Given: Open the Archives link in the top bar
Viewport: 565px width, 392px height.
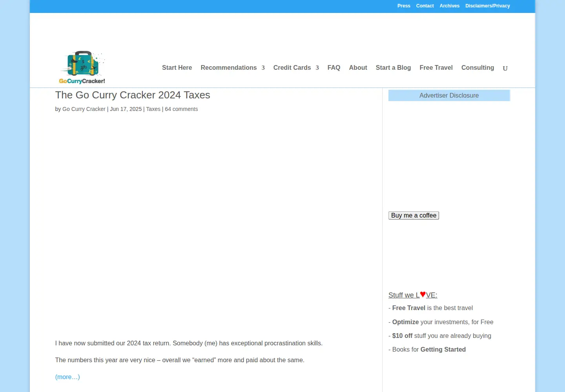Looking at the screenshot, I should coord(450,6).
